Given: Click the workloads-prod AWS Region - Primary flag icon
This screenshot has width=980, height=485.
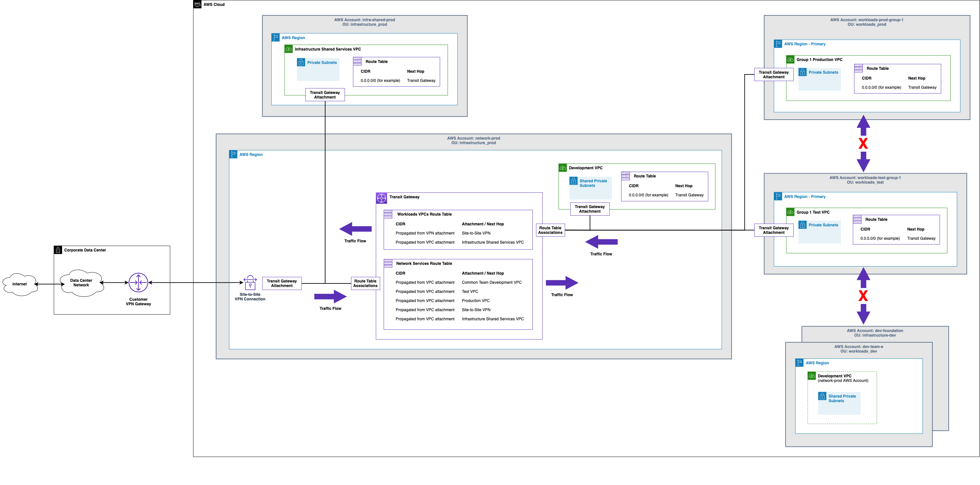Looking at the screenshot, I should click(778, 44).
